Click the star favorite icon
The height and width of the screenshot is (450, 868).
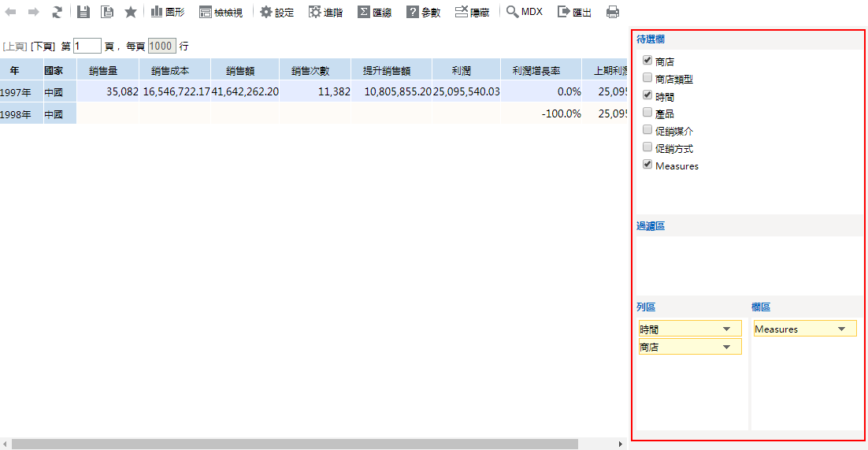(131, 13)
